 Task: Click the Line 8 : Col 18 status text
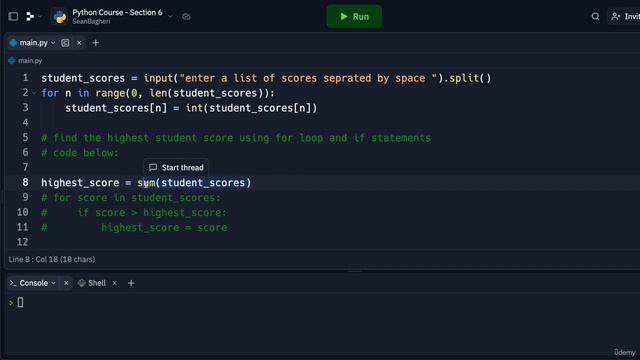52,259
